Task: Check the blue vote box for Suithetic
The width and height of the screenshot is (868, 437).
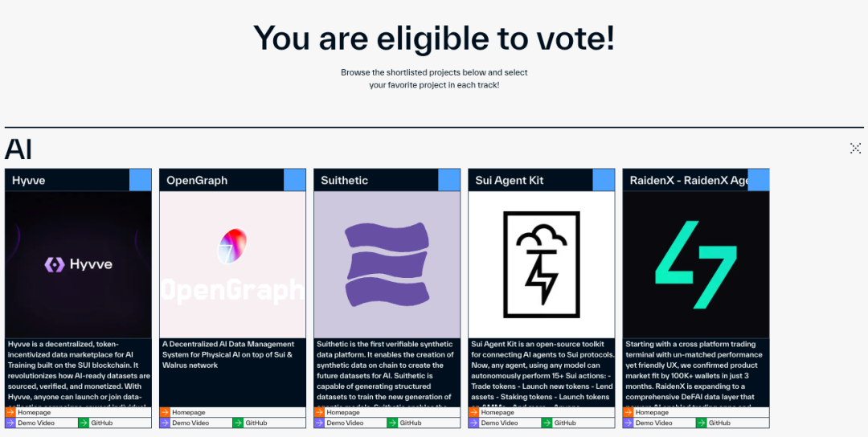Action: (x=449, y=180)
